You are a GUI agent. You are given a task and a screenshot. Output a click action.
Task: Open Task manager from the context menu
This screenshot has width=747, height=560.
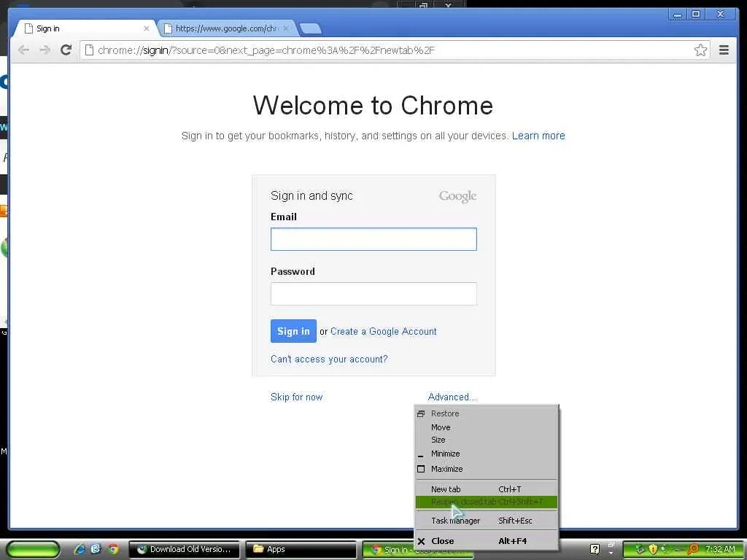point(487,521)
